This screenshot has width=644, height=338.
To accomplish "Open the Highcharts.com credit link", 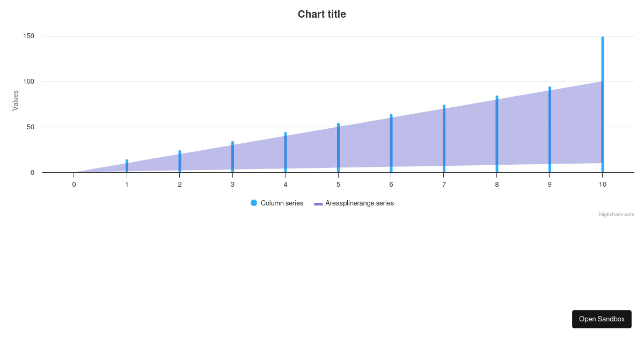I will (x=616, y=214).
